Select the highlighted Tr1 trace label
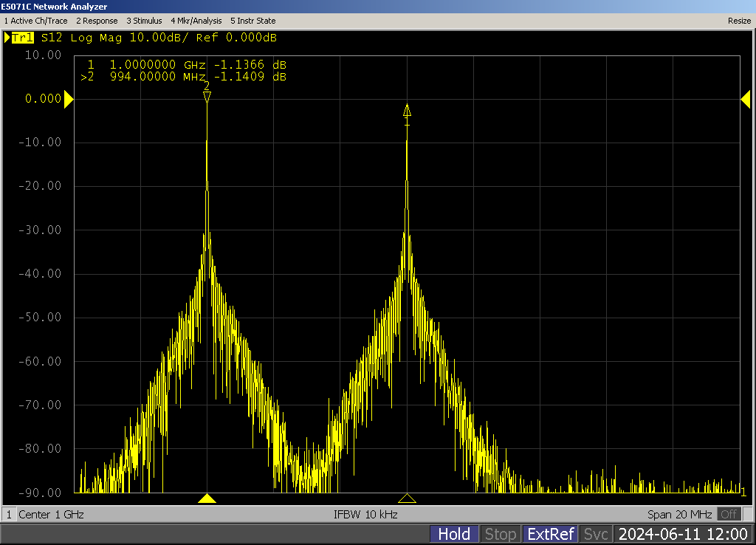 (23, 38)
